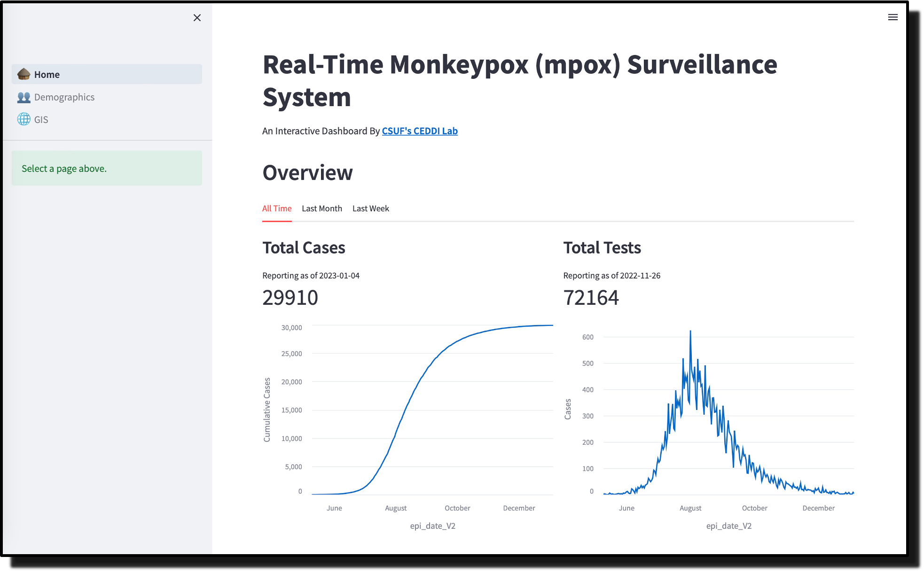Image resolution: width=924 pixels, height=572 pixels.
Task: Select the All Time tab
Action: [x=277, y=209]
